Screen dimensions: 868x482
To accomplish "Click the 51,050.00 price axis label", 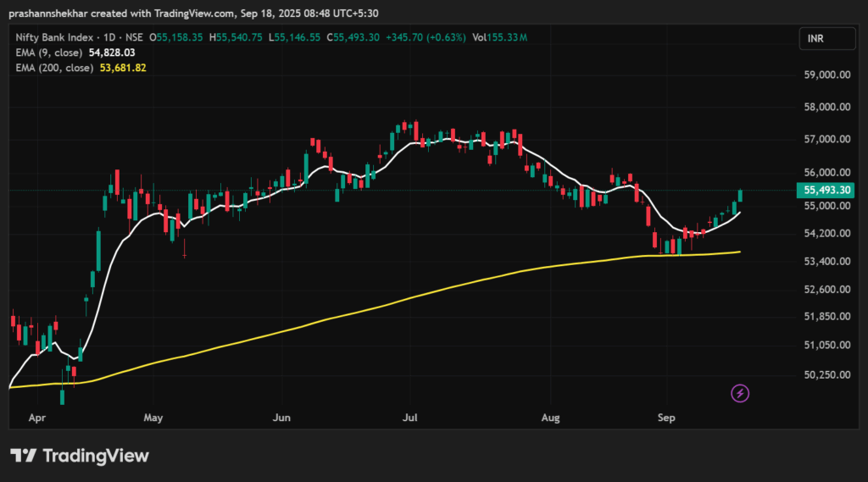I will pyautogui.click(x=827, y=345).
